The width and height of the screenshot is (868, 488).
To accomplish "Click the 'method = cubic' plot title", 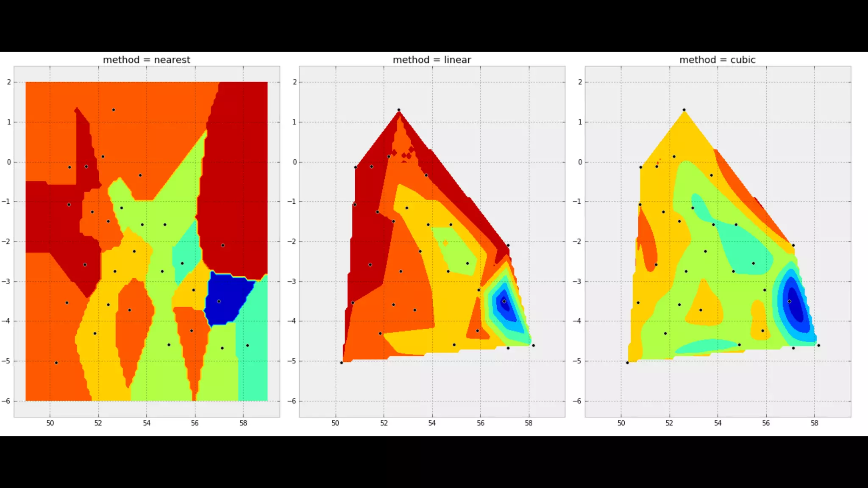I will coord(717,60).
